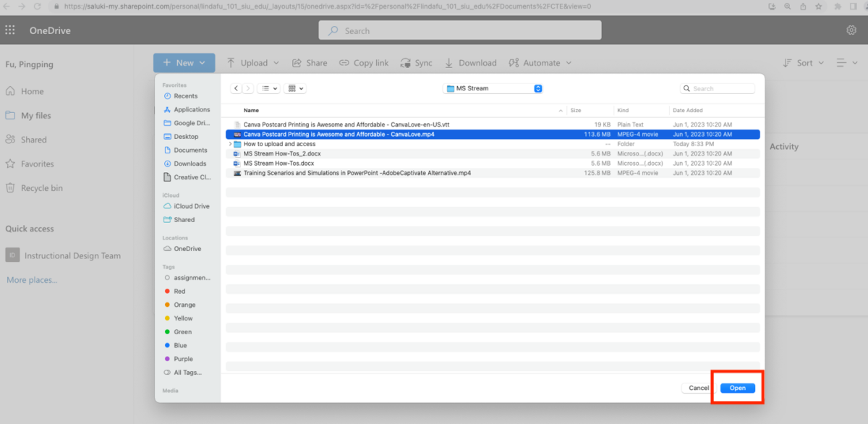Go back using the browser back arrow
868x424 pixels.
pos(6,6)
